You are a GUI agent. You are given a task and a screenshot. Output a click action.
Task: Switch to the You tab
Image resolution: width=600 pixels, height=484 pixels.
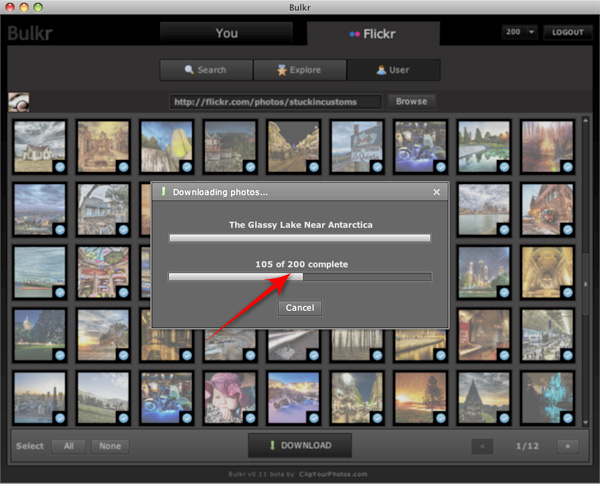point(227,33)
